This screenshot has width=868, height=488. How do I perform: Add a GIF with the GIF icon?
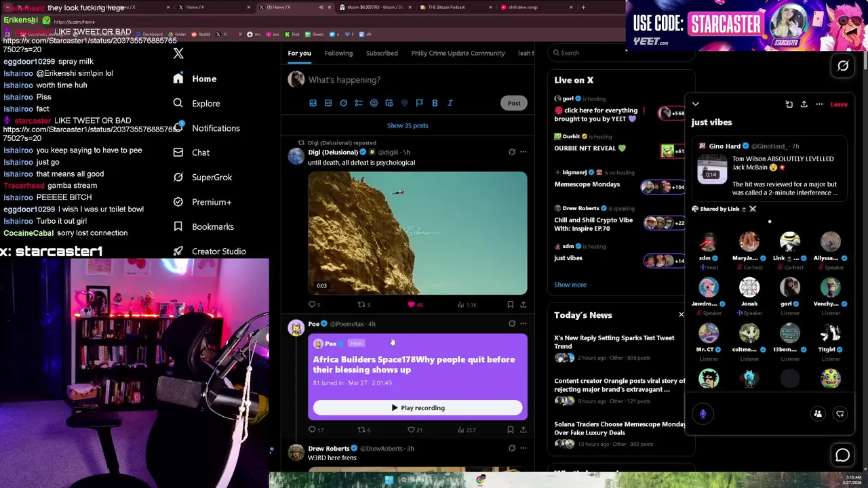pyautogui.click(x=328, y=103)
